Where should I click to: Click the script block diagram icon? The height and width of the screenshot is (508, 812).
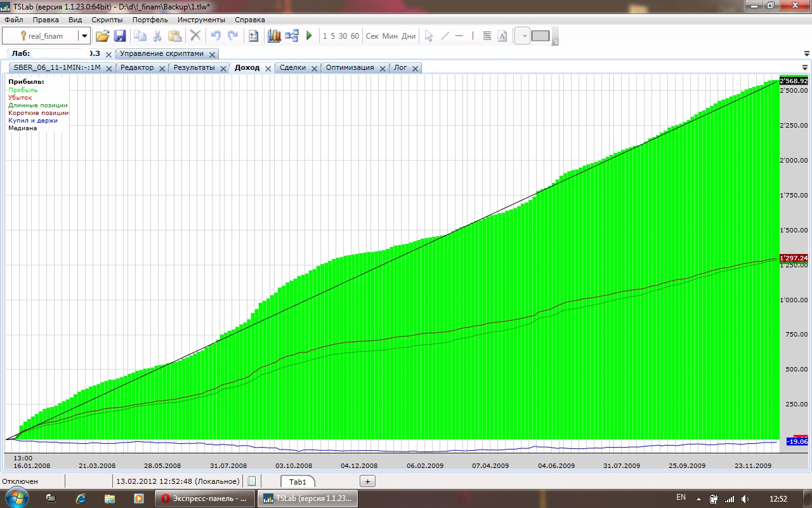pyautogui.click(x=292, y=36)
